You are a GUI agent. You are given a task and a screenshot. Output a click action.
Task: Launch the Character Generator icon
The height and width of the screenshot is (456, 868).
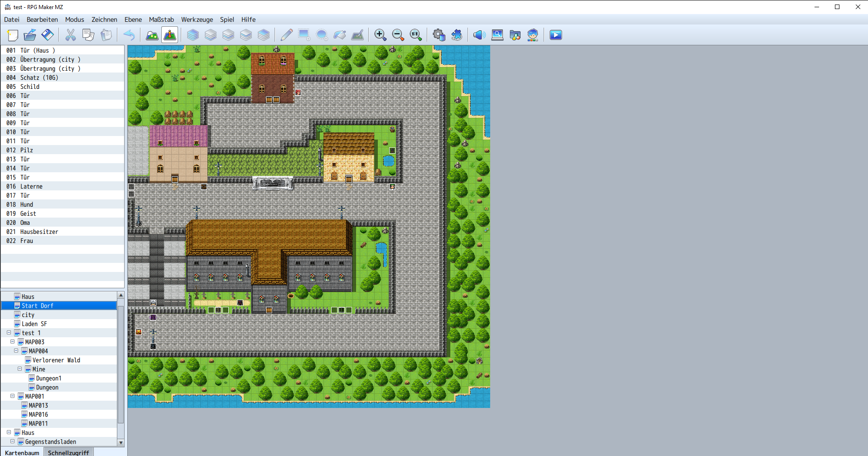(x=533, y=35)
